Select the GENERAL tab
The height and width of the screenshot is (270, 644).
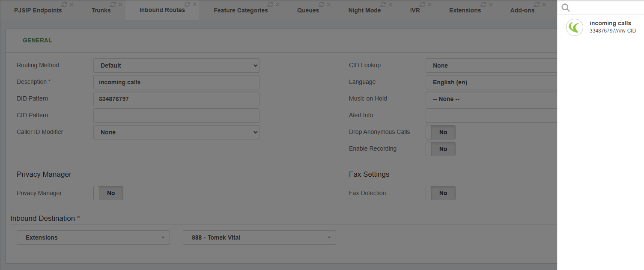37,41
